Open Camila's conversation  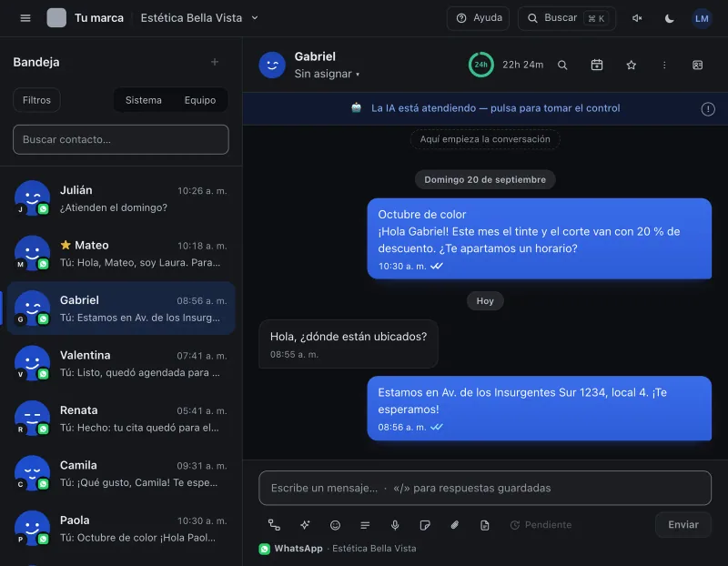pyautogui.click(x=121, y=473)
